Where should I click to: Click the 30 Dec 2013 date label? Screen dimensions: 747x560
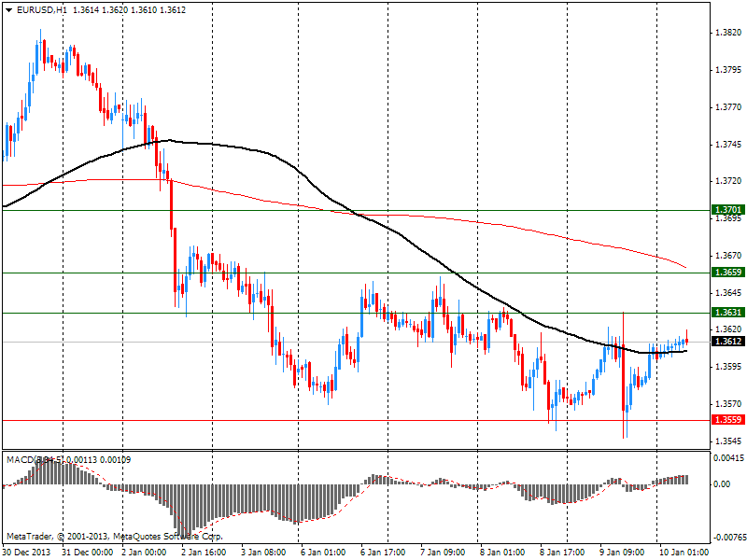(27, 553)
